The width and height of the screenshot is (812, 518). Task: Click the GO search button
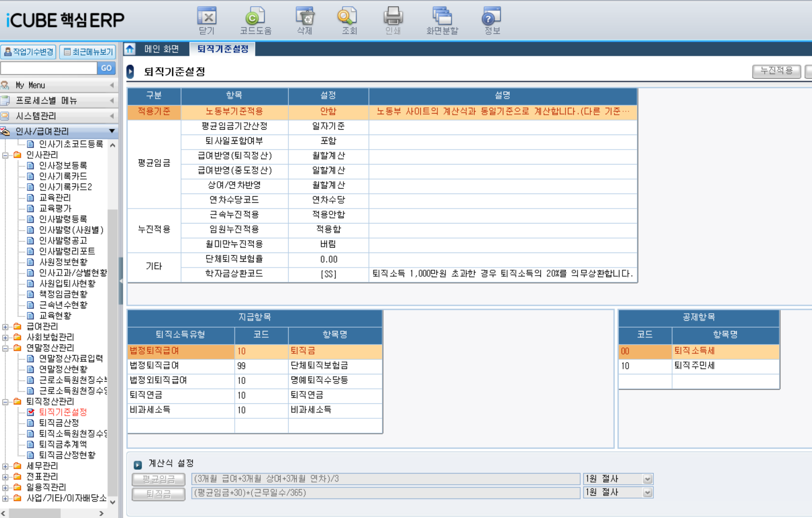point(106,68)
